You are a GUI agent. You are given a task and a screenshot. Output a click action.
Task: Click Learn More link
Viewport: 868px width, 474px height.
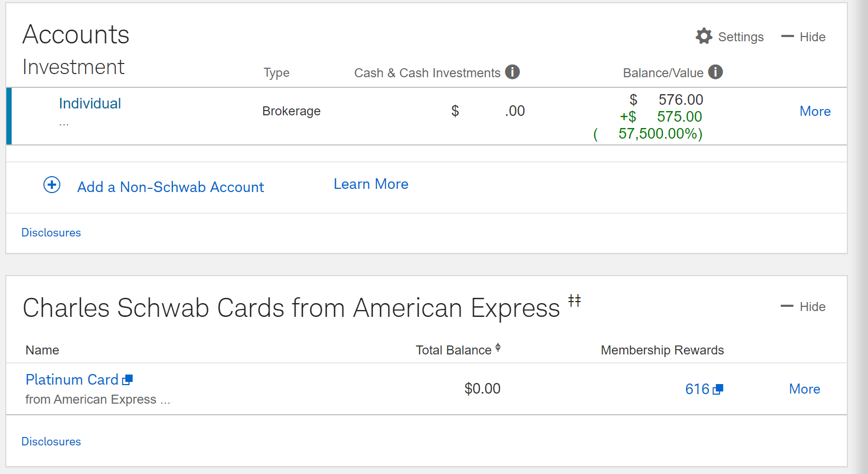371,184
